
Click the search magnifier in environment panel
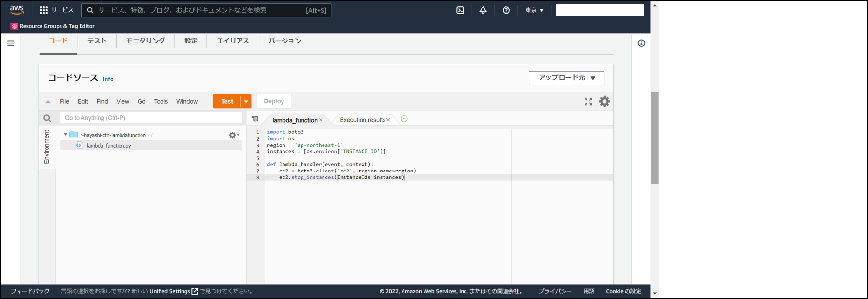(x=47, y=118)
